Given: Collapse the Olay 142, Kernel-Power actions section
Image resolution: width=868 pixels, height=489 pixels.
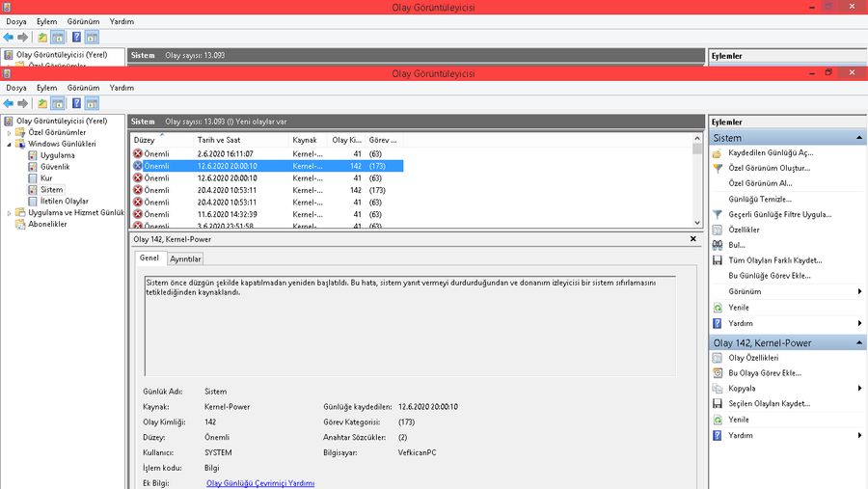Looking at the screenshot, I should pos(859,342).
